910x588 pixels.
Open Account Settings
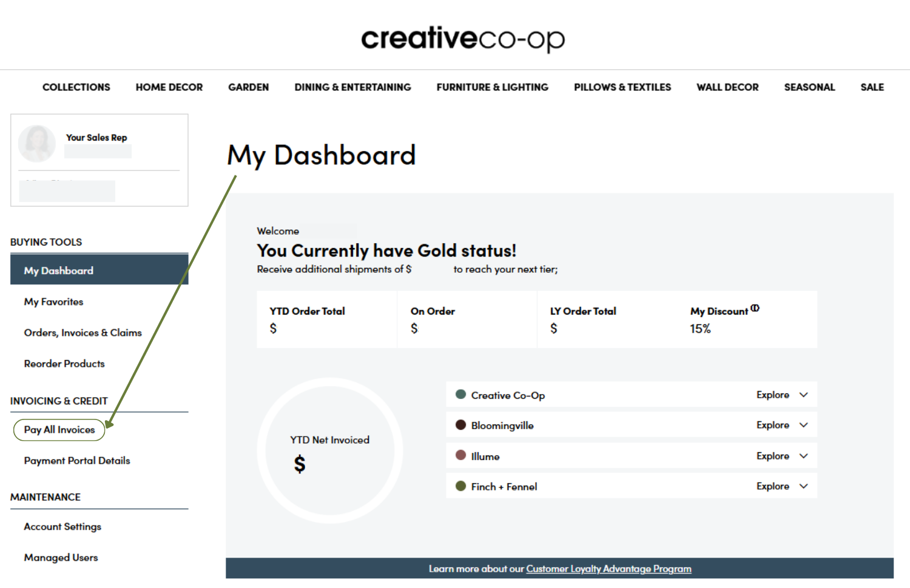point(62,527)
